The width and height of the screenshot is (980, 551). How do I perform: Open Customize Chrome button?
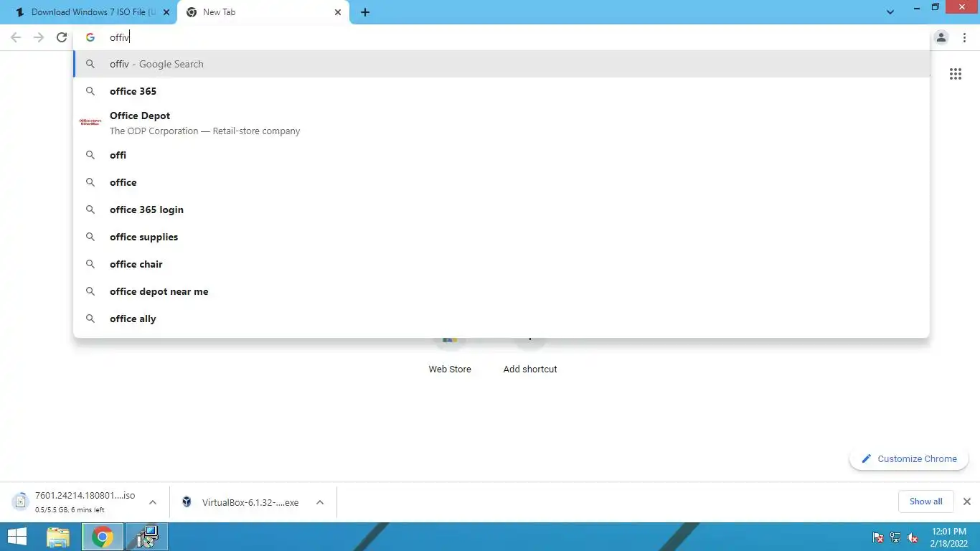tap(908, 458)
